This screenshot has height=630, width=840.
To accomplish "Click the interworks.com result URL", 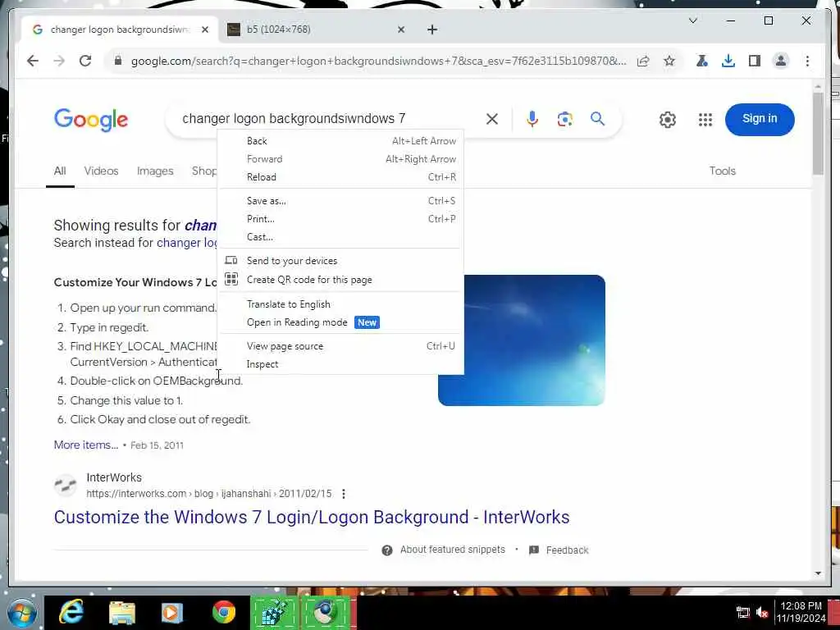I will (x=209, y=493).
